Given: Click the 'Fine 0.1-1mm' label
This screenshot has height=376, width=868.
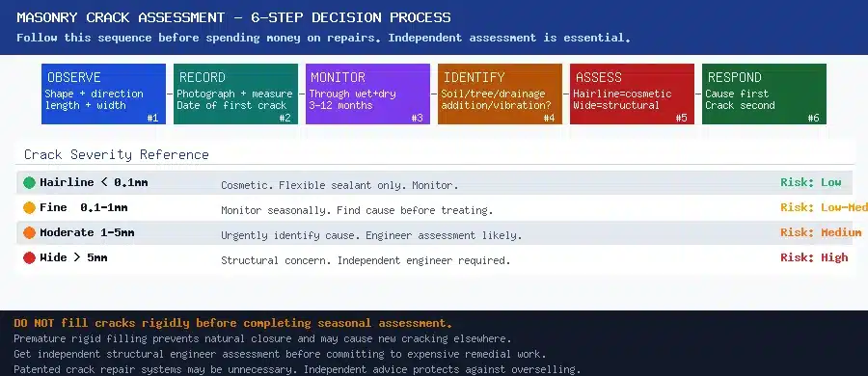Looking at the screenshot, I should (x=84, y=207).
